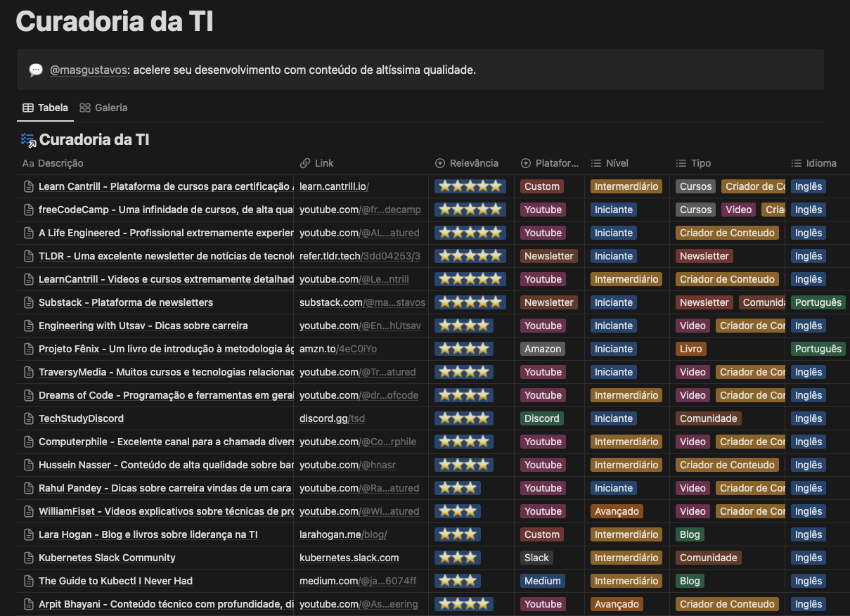The height and width of the screenshot is (616, 850).
Task: Click the Custom tag in Lara Hogan row
Action: click(x=542, y=534)
